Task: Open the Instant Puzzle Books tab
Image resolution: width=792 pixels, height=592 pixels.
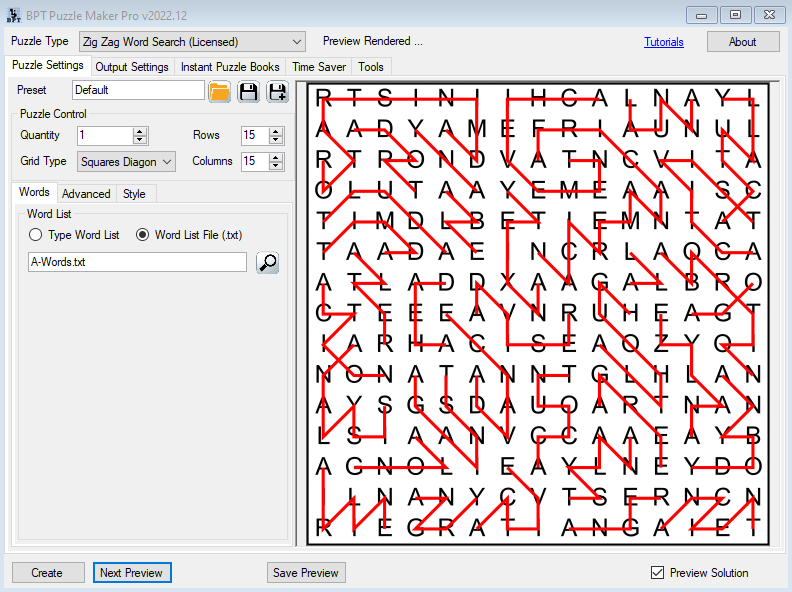Action: 230,67
